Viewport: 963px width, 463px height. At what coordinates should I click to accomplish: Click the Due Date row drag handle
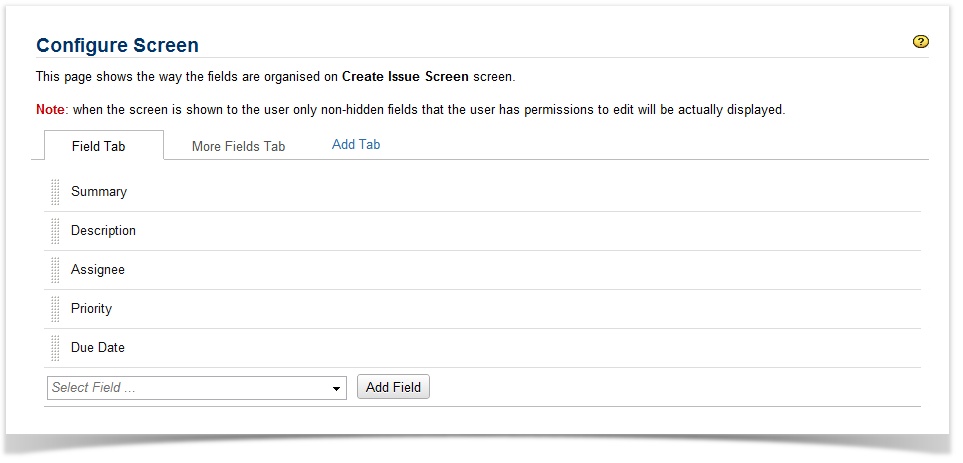click(55, 348)
